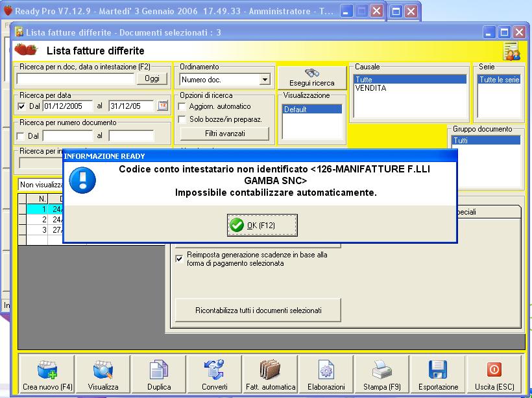Click the Visualizza magnifier folder button
The width and height of the screenshot is (532, 398).
click(x=103, y=375)
